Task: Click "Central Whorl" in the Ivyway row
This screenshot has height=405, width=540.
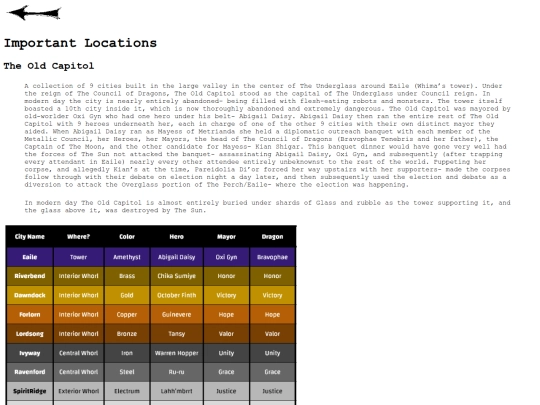Action: point(79,353)
